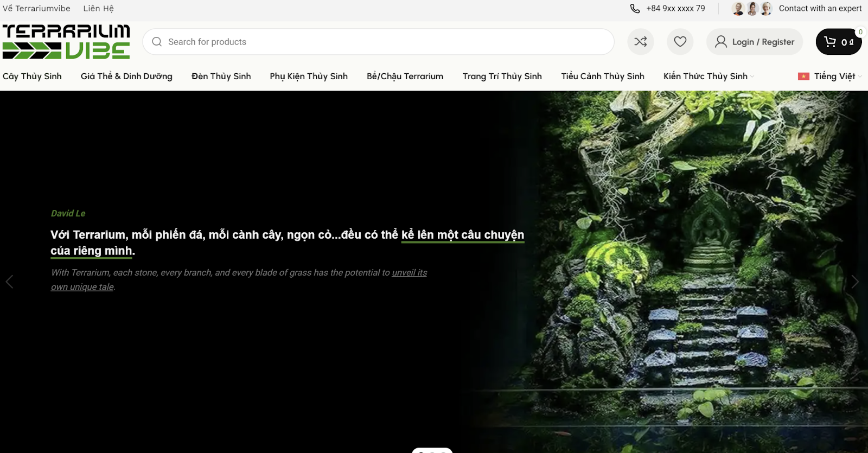Open the Tiếng Việt language dropdown

835,76
